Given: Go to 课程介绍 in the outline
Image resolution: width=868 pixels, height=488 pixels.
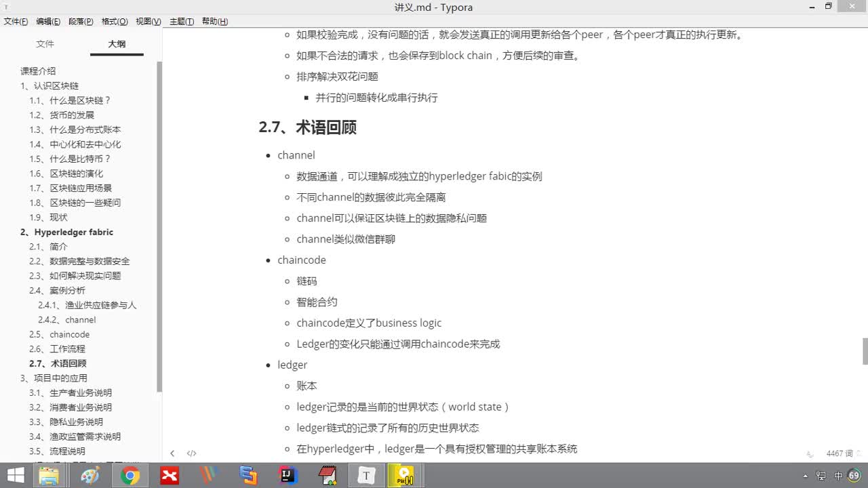Looking at the screenshot, I should click(x=38, y=71).
